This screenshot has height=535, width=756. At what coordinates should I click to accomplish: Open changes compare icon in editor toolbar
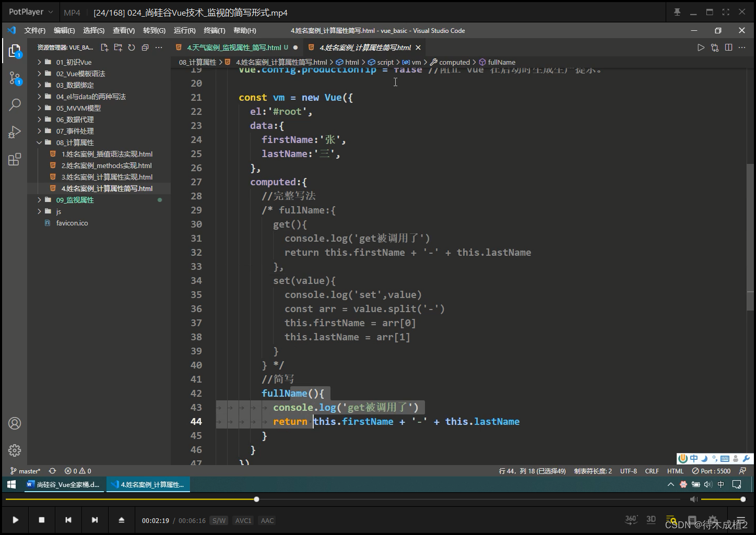tap(715, 47)
